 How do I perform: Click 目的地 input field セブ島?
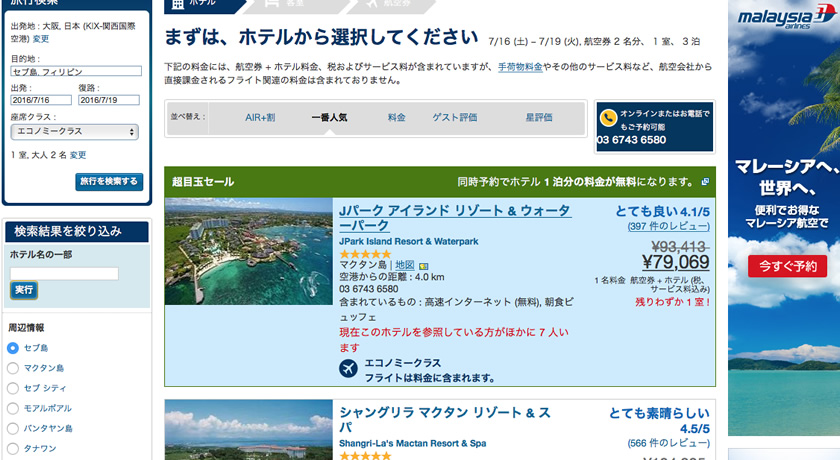point(76,71)
